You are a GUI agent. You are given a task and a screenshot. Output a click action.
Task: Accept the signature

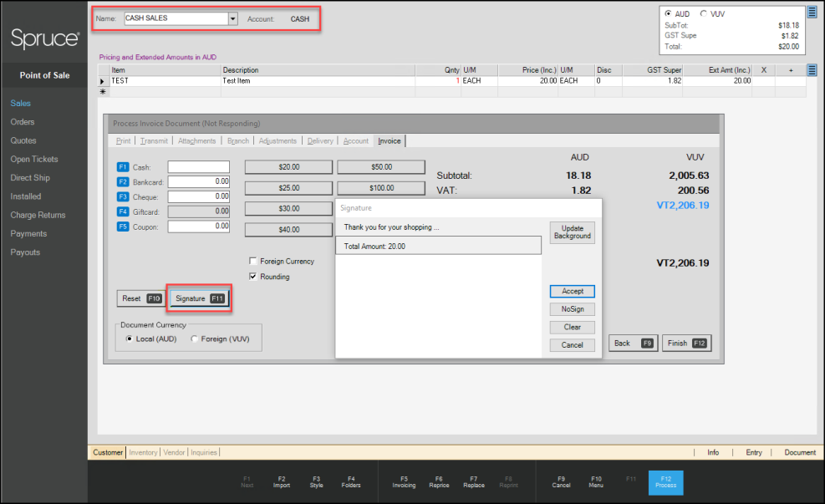click(x=573, y=291)
